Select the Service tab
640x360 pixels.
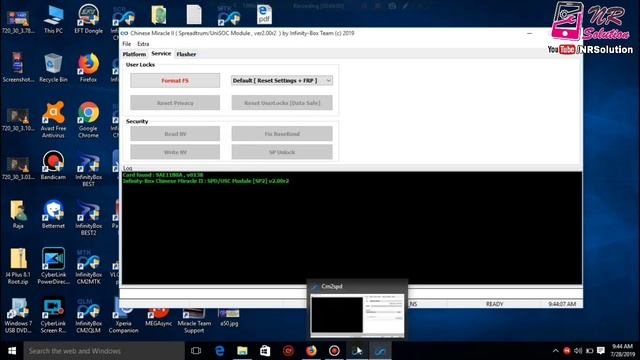[x=161, y=53]
